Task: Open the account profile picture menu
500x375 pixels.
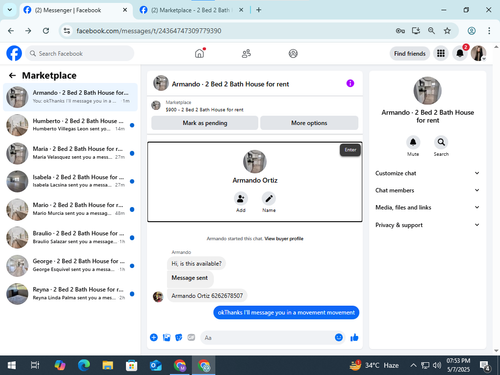Action: point(478,53)
